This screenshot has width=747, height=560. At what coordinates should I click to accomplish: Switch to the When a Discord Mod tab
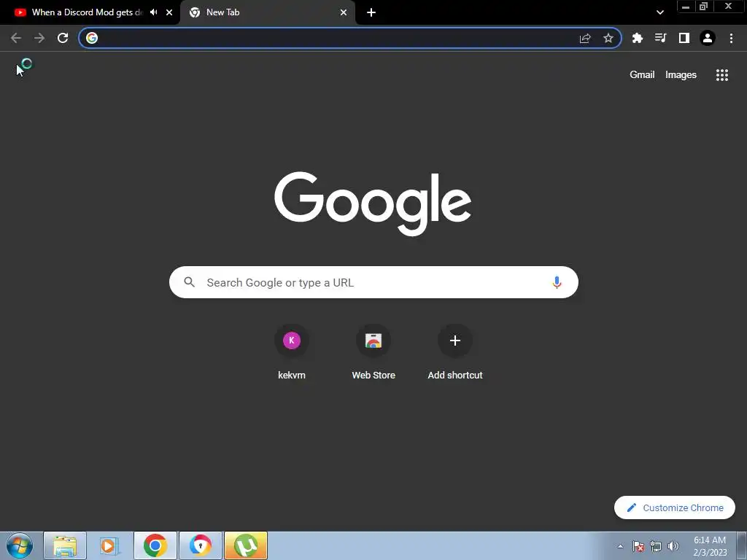click(86, 12)
